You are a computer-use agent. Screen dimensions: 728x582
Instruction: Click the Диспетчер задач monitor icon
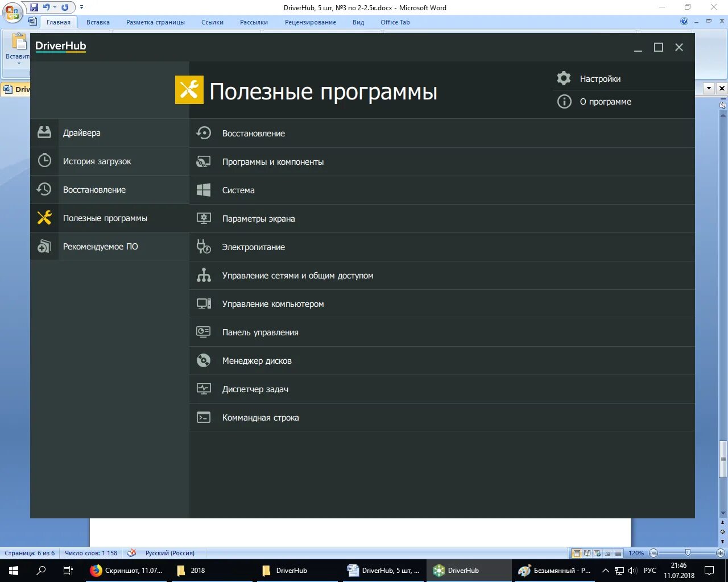(x=204, y=389)
